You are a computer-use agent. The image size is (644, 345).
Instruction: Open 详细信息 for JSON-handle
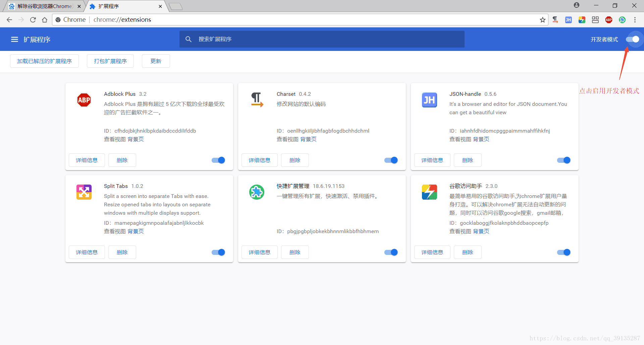[x=432, y=160]
